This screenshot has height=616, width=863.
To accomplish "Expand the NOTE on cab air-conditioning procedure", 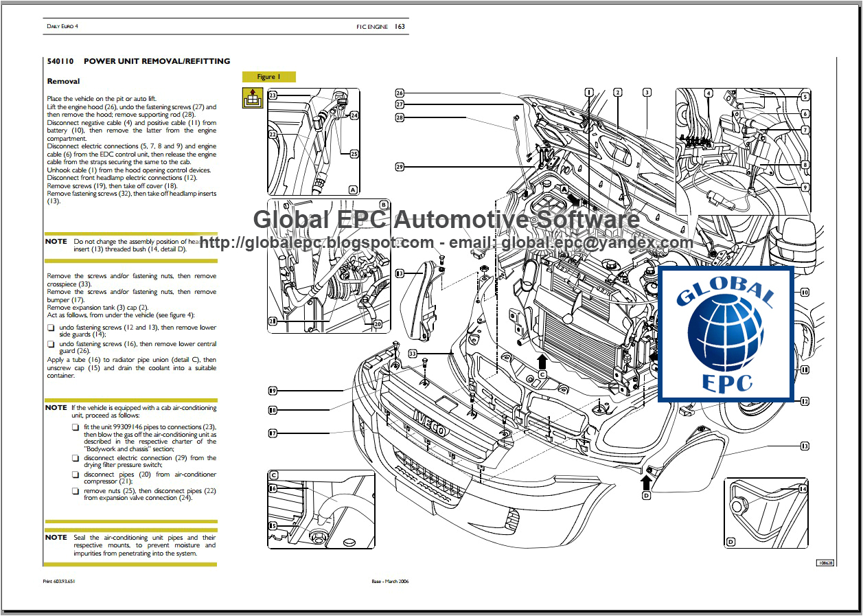I will pyautogui.click(x=55, y=407).
